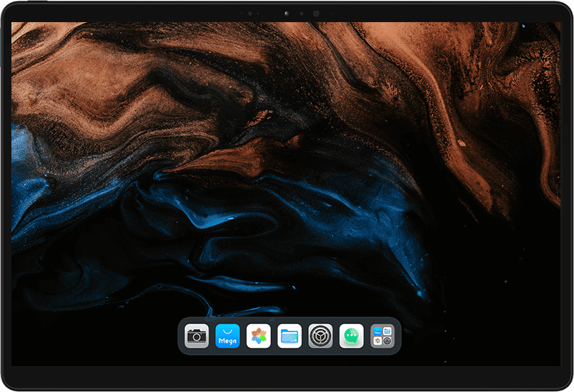Click dock padding right of folder icon

tap(397, 336)
